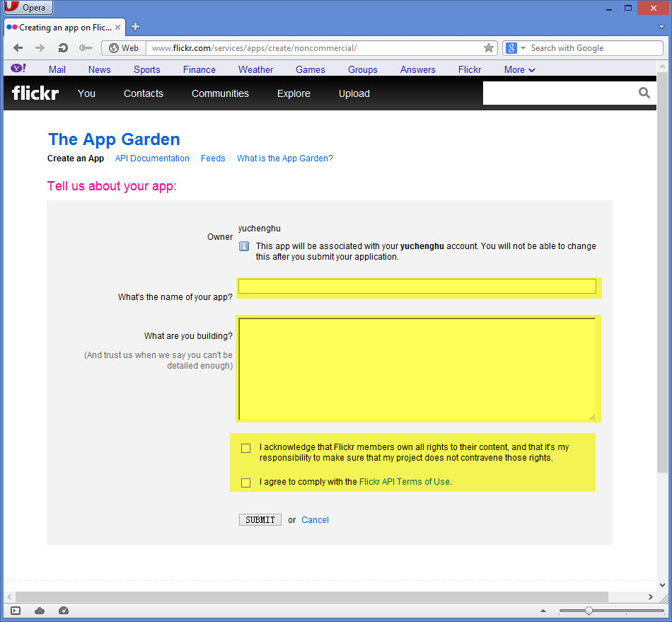Open the Flickr API Terms of Use link
Image resolution: width=672 pixels, height=622 pixels.
coord(405,482)
